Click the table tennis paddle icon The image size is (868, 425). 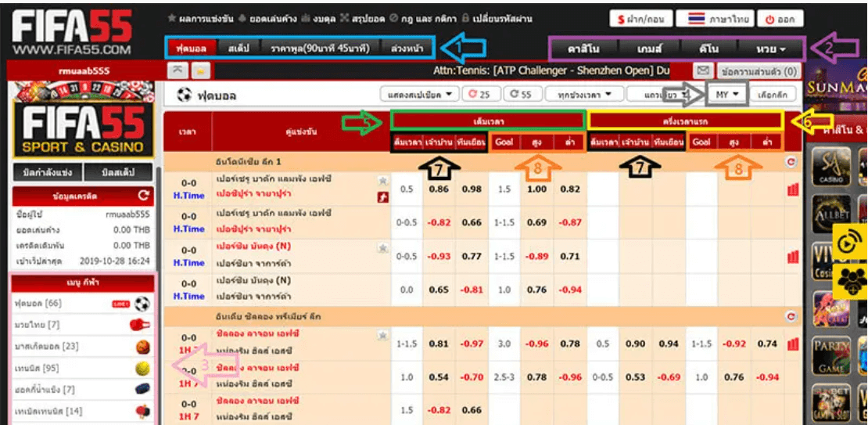click(143, 412)
